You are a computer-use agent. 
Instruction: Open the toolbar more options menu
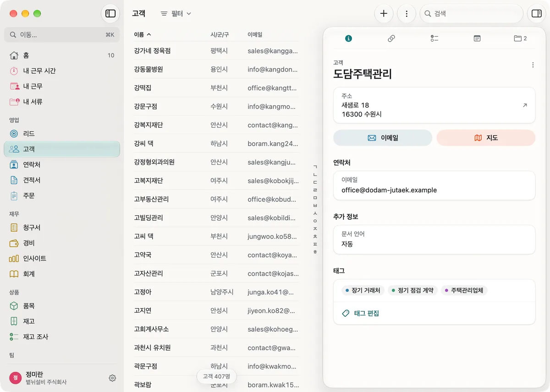[407, 14]
